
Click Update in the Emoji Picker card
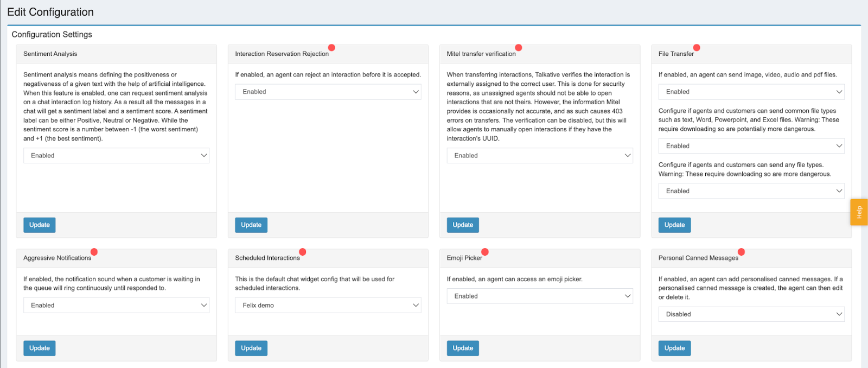(463, 348)
